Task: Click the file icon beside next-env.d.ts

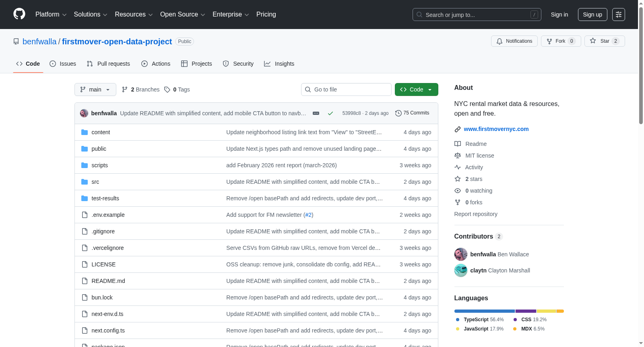Action: 85,314
